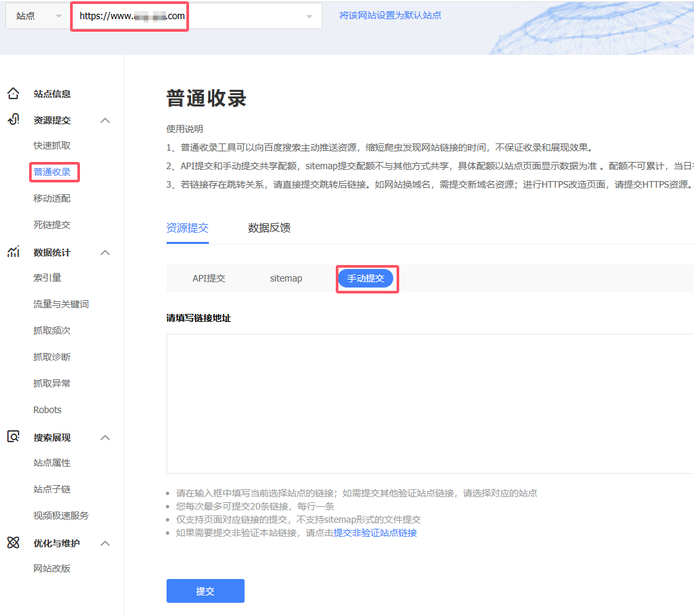Click the home icon next to 站点信息
Screen dimensions: 694x616
click(x=13, y=93)
